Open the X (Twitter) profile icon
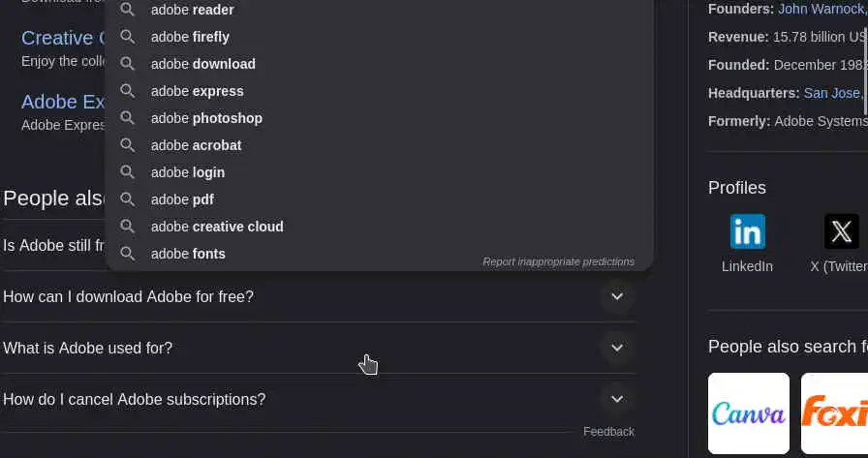 tap(841, 232)
